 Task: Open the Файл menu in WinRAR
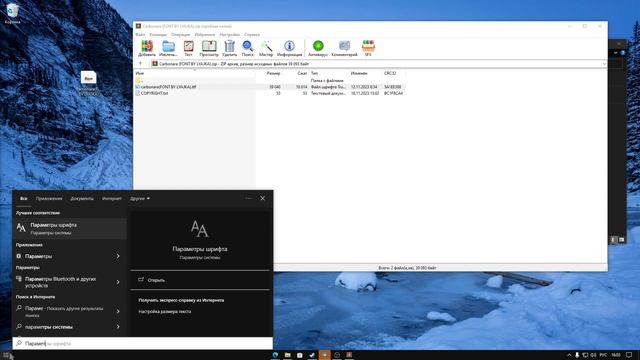pyautogui.click(x=140, y=35)
